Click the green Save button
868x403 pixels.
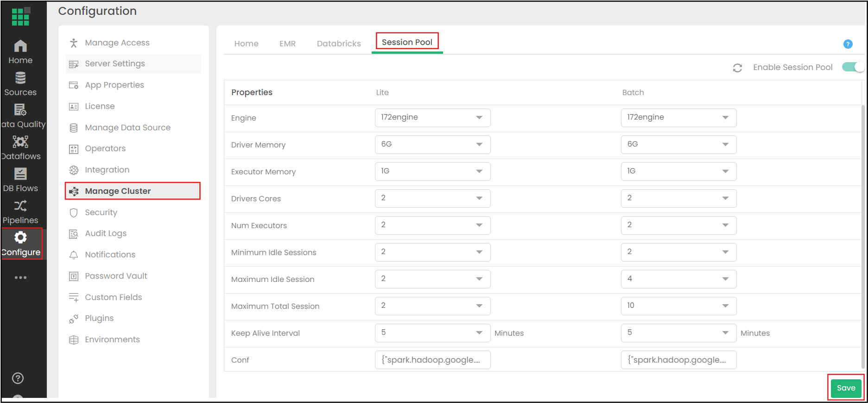[846, 388]
